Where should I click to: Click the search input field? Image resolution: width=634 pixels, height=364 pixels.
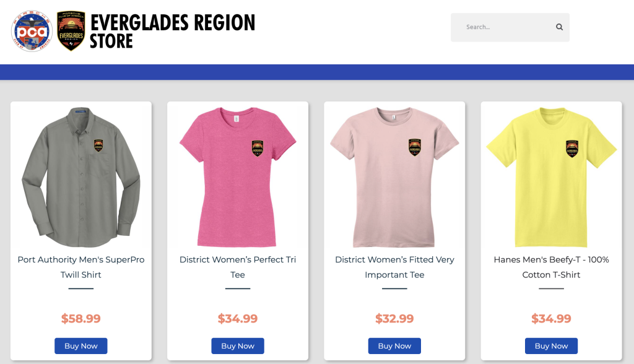(510, 27)
